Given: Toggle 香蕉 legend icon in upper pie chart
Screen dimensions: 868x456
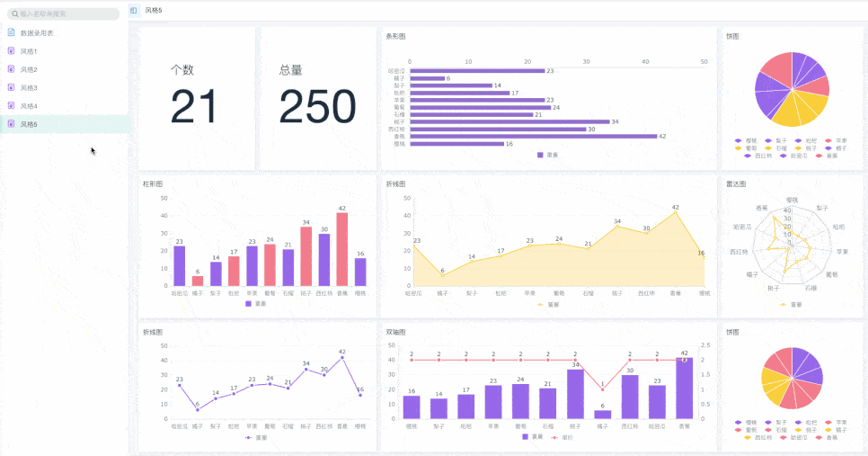Looking at the screenshot, I should [x=819, y=156].
